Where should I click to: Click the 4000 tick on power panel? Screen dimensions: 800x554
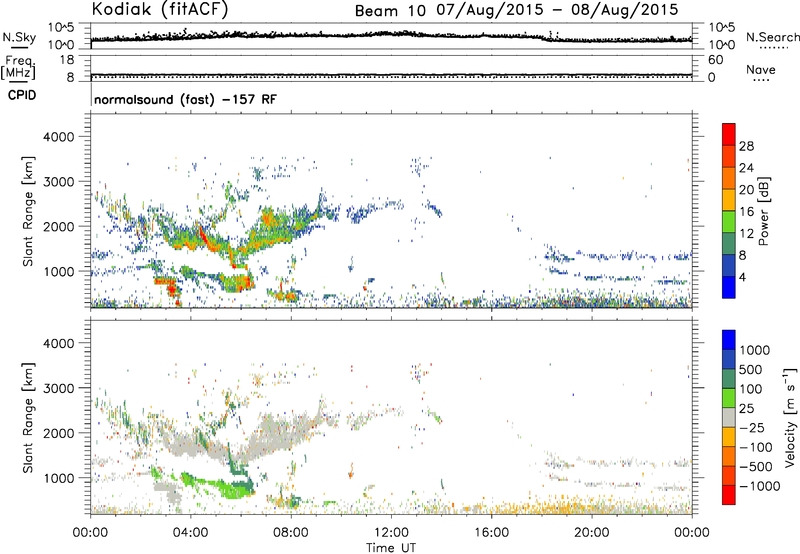pos(58,137)
